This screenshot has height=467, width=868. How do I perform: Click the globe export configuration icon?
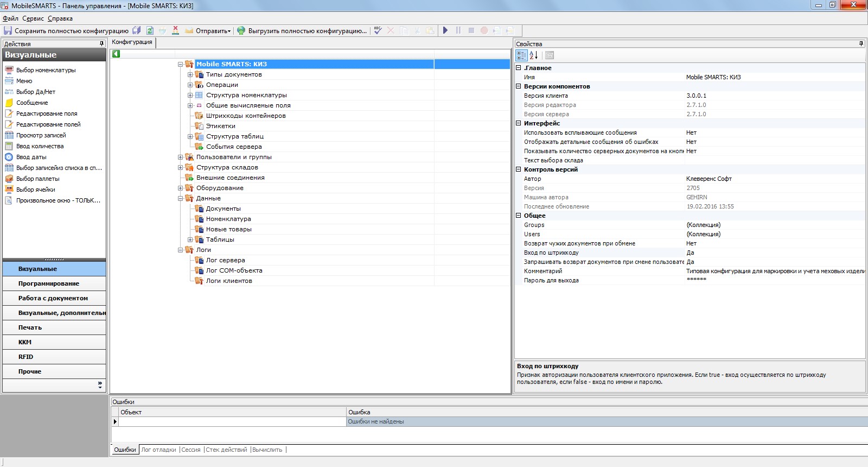(x=241, y=30)
